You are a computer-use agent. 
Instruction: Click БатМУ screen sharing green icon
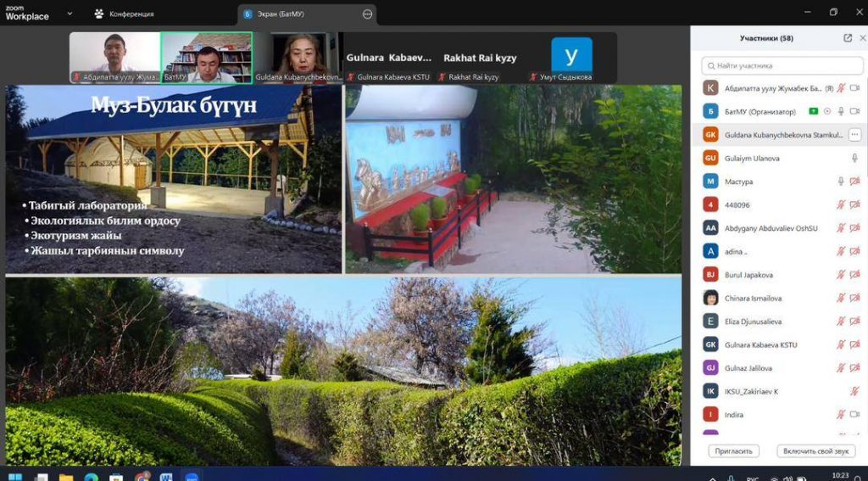click(814, 111)
